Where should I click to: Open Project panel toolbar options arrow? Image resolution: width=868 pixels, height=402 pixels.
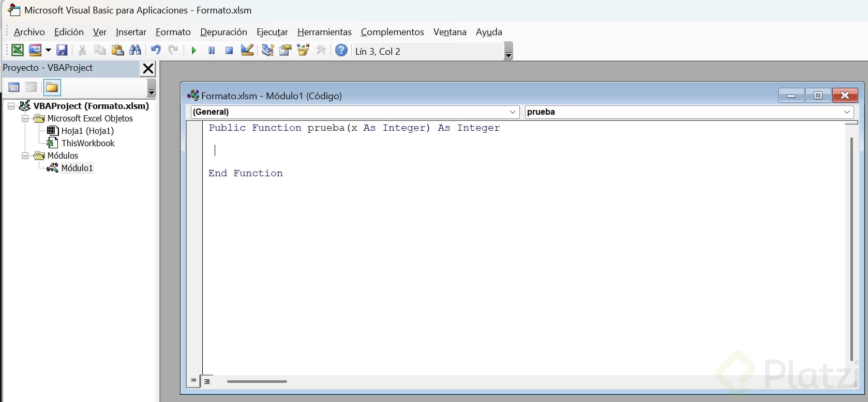152,88
